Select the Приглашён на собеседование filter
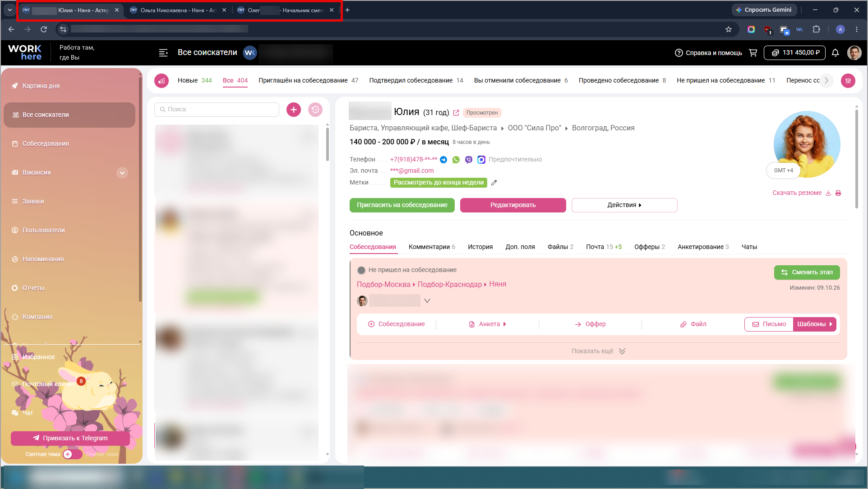Image resolution: width=868 pixels, height=489 pixels. tap(309, 81)
